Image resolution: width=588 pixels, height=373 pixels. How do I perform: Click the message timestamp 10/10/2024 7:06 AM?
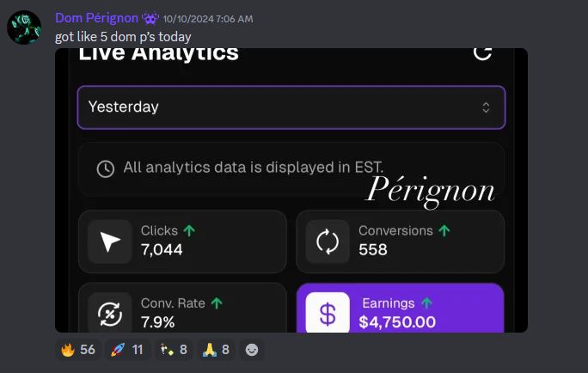(208, 19)
